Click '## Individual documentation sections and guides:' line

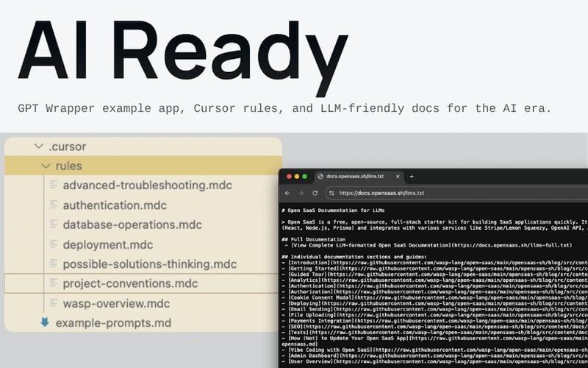tap(354, 257)
